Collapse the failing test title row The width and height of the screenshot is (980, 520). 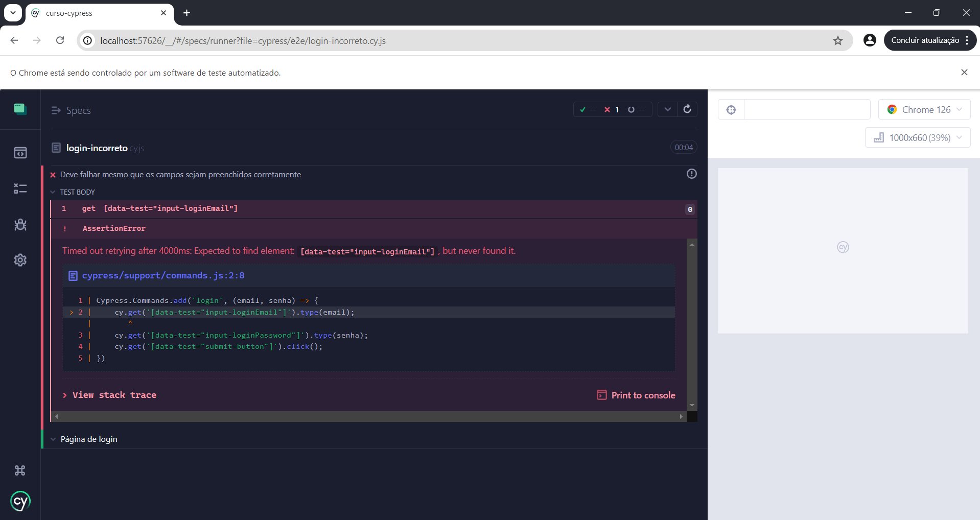[x=180, y=175]
